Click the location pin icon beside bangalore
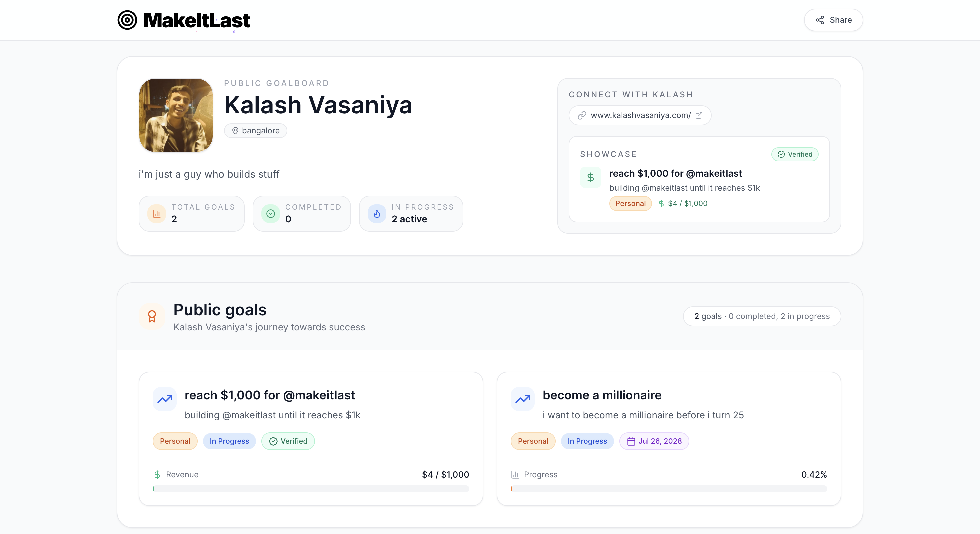Viewport: 980px width, 534px height. coord(236,130)
